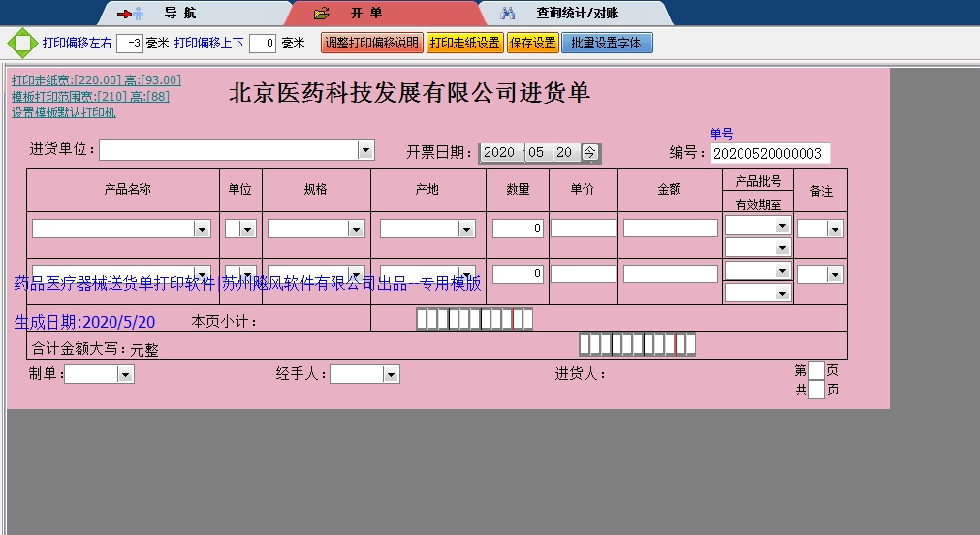Image resolution: width=980 pixels, height=535 pixels.
Task: Click the 批里设置字体 button
Action: [606, 44]
